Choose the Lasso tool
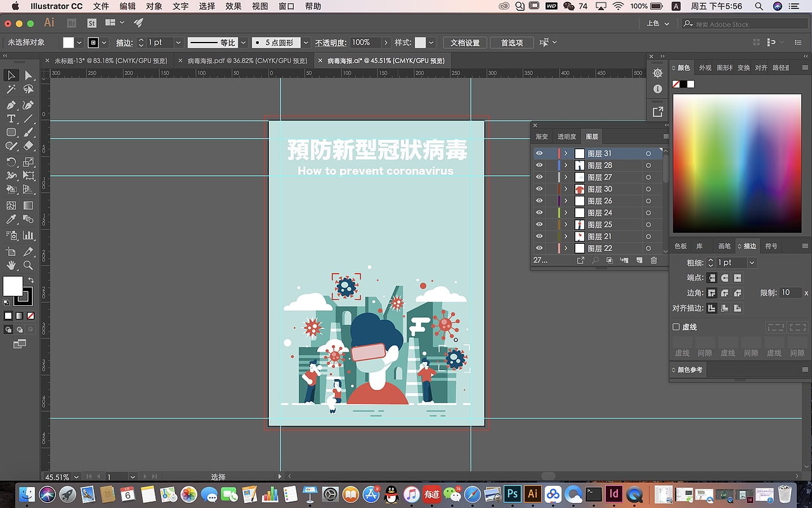Image resolution: width=812 pixels, height=508 pixels. point(29,90)
